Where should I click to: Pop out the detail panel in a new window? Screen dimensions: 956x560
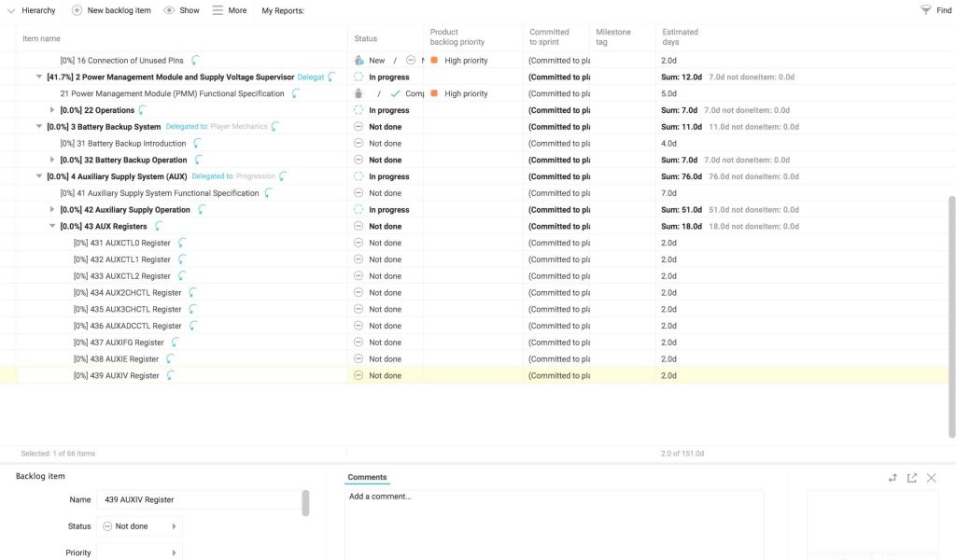tap(912, 478)
